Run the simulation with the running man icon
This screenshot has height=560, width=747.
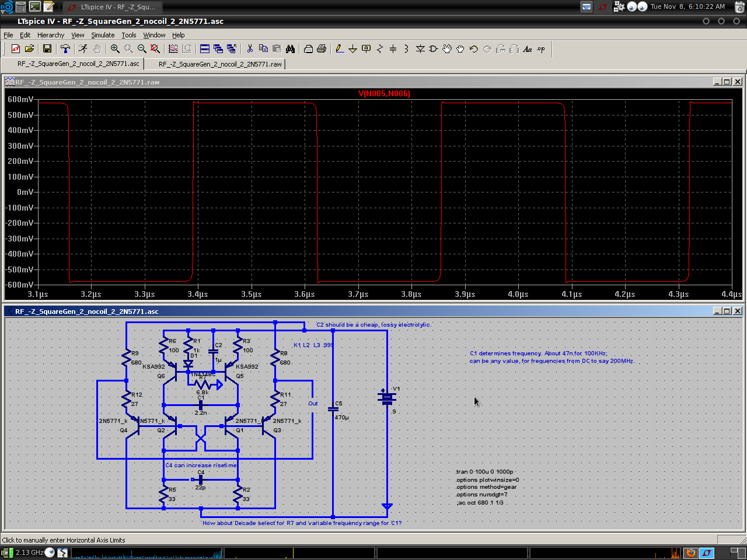[x=83, y=49]
